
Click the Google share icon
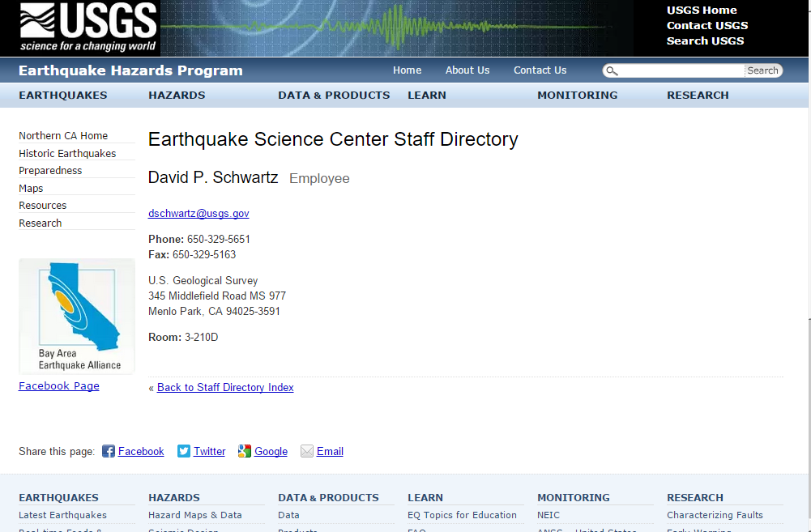click(x=244, y=451)
